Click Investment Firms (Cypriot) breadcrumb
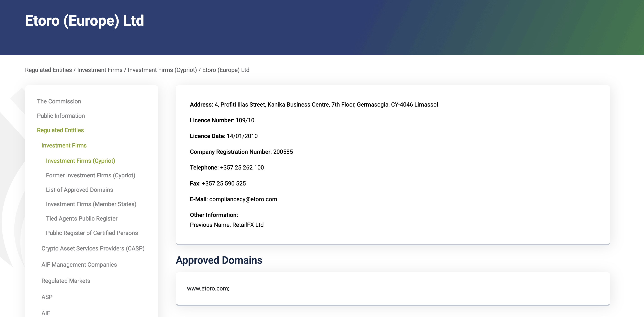This screenshot has height=317, width=644. pyautogui.click(x=162, y=70)
